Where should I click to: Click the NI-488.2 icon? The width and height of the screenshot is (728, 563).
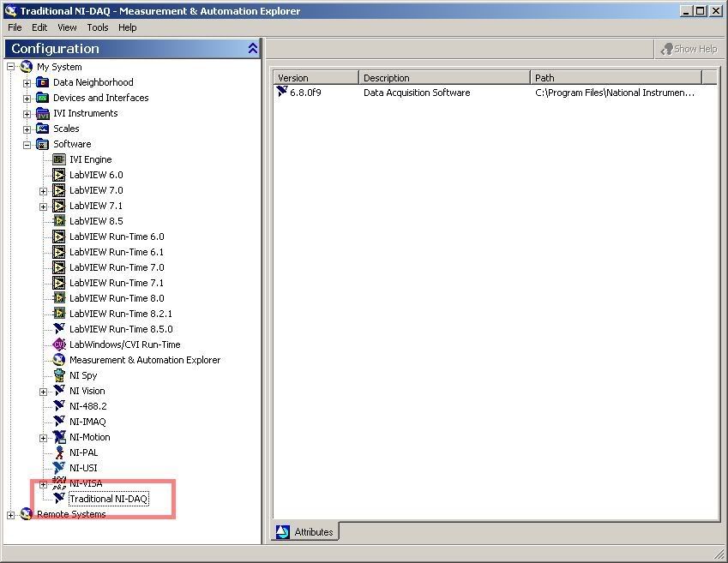tap(59, 405)
